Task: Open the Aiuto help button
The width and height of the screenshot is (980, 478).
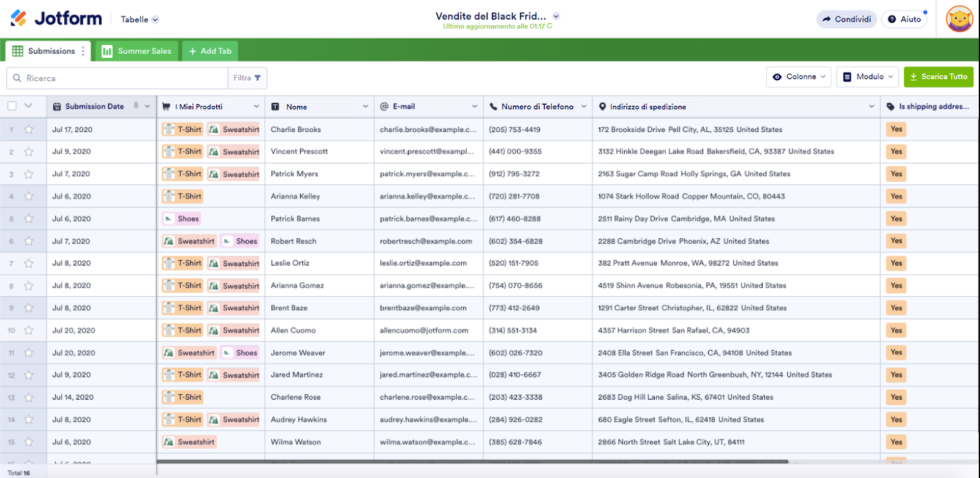Action: point(905,20)
